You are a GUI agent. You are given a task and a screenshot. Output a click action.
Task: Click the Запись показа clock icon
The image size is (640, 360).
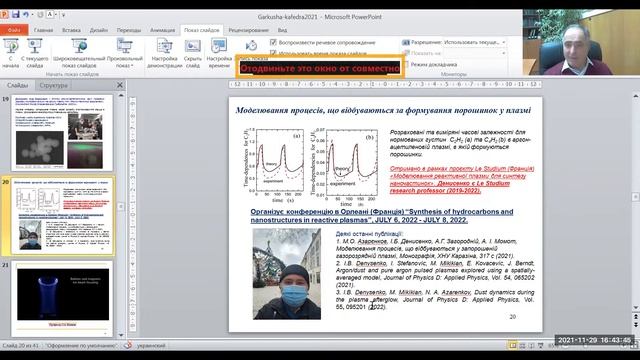(x=251, y=46)
